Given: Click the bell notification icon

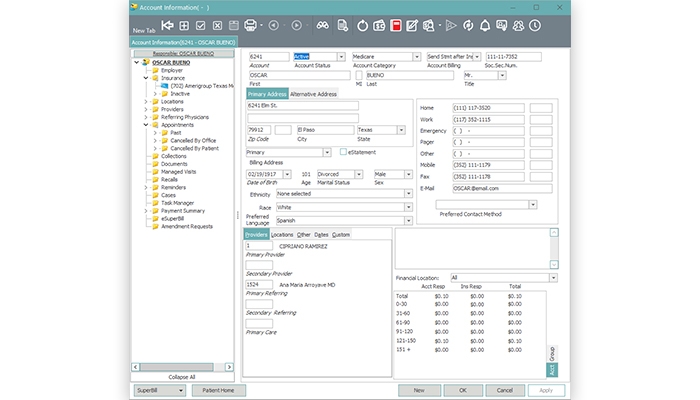Looking at the screenshot, I should pos(485,24).
